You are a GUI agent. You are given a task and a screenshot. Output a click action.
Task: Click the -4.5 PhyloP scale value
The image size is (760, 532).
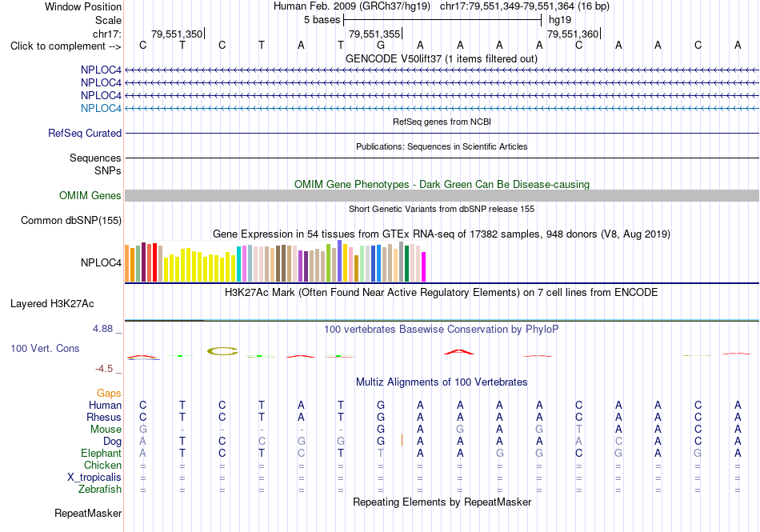coord(104,369)
